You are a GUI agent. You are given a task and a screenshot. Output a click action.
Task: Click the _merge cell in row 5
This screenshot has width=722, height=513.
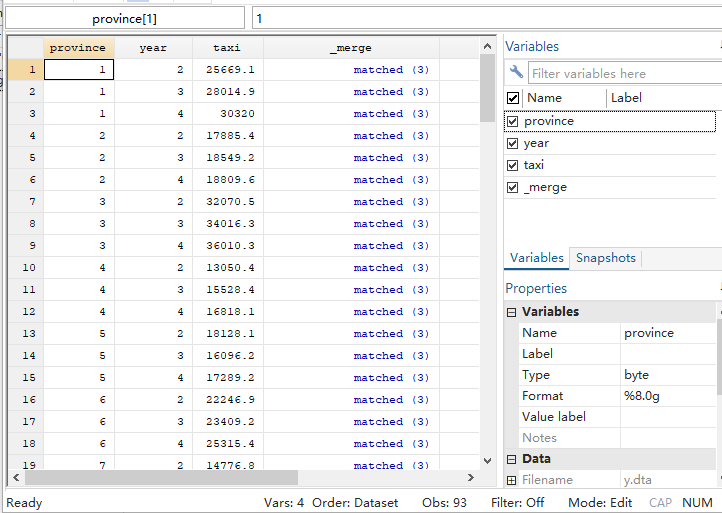coord(351,157)
